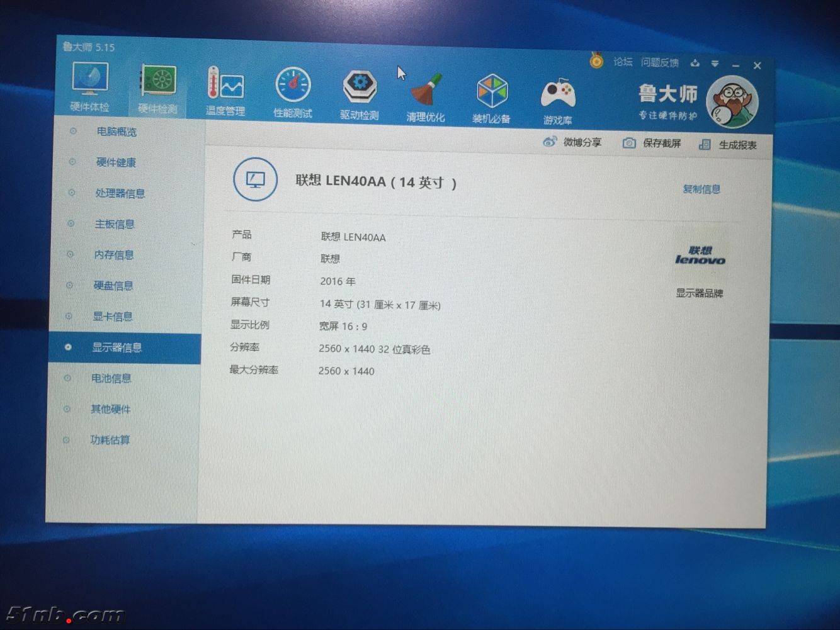
Task: Click the medal badge icon beside 论坛
Action: [596, 62]
